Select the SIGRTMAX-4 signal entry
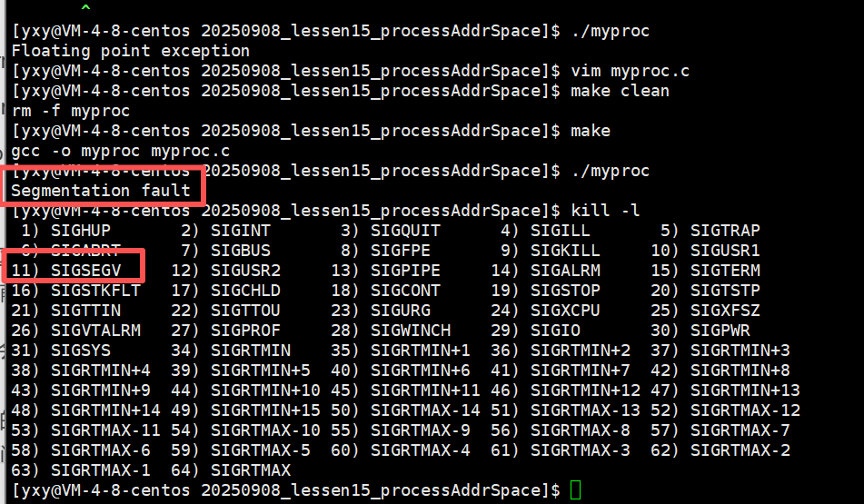Screen dimensions: 864x504 (400, 450)
